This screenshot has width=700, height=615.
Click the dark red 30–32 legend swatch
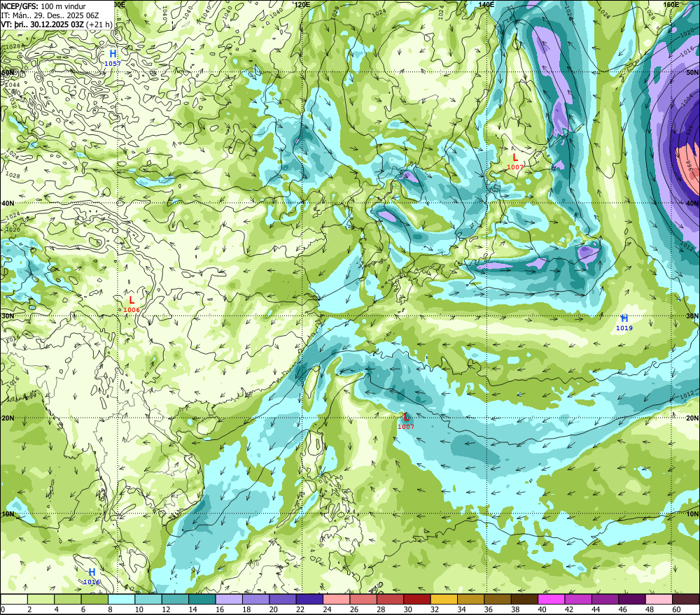click(417, 599)
